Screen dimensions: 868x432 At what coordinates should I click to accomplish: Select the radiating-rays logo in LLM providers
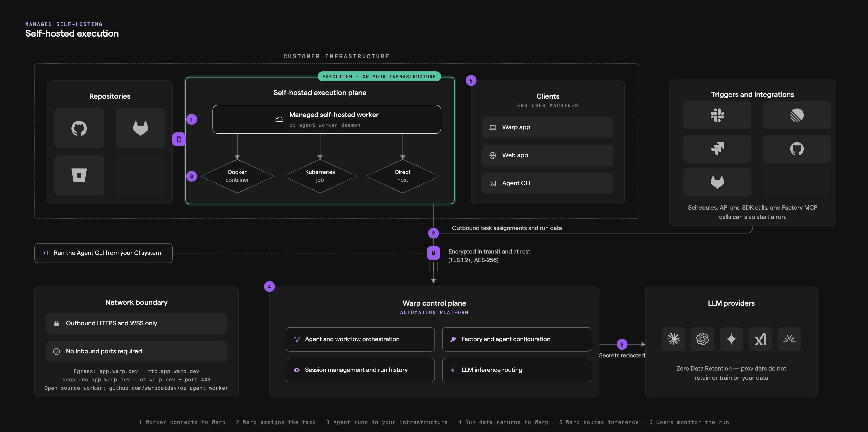[x=789, y=339]
